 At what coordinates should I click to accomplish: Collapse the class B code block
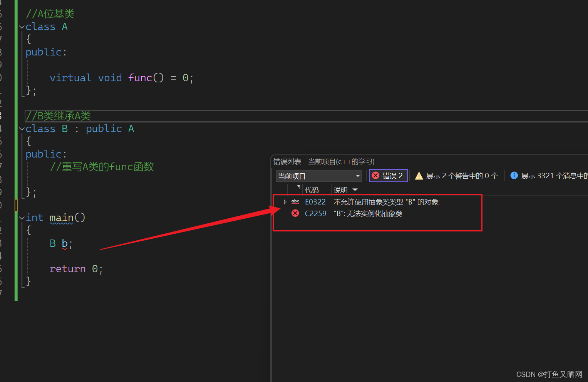[x=22, y=129]
